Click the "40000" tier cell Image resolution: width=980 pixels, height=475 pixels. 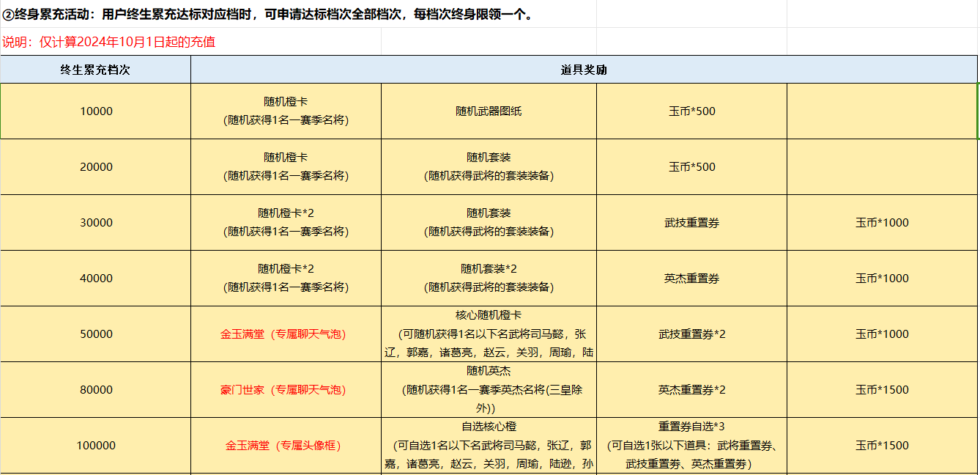click(95, 279)
